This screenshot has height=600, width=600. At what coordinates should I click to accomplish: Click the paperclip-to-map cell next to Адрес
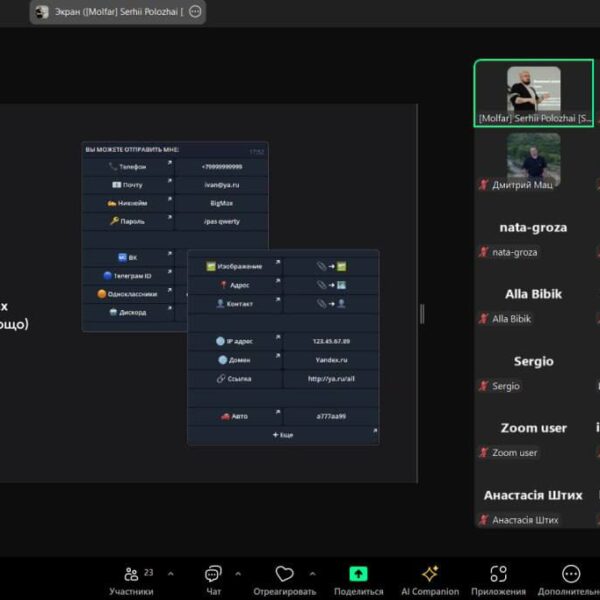click(x=331, y=285)
